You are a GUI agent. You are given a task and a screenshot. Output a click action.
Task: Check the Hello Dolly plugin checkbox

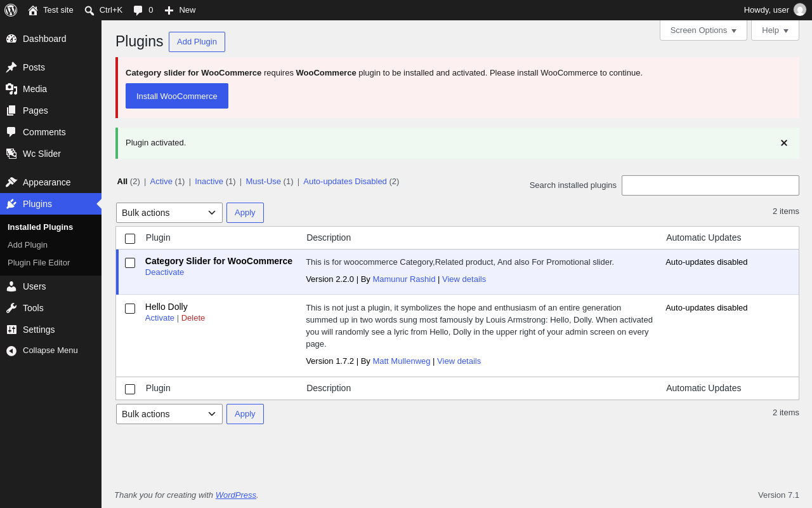[130, 309]
